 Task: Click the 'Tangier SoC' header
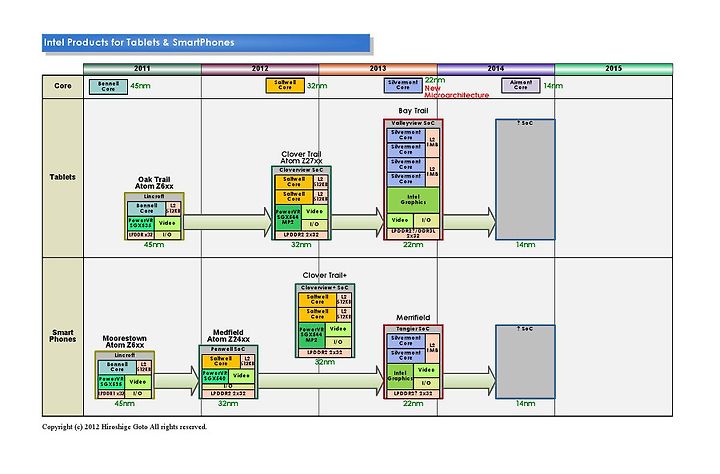pos(413,329)
